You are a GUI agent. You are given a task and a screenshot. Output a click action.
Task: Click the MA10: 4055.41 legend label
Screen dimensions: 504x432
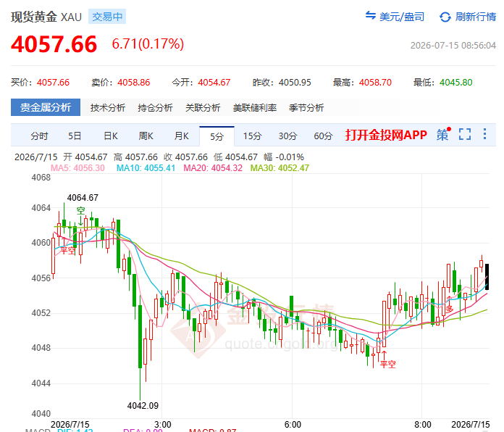point(146,168)
